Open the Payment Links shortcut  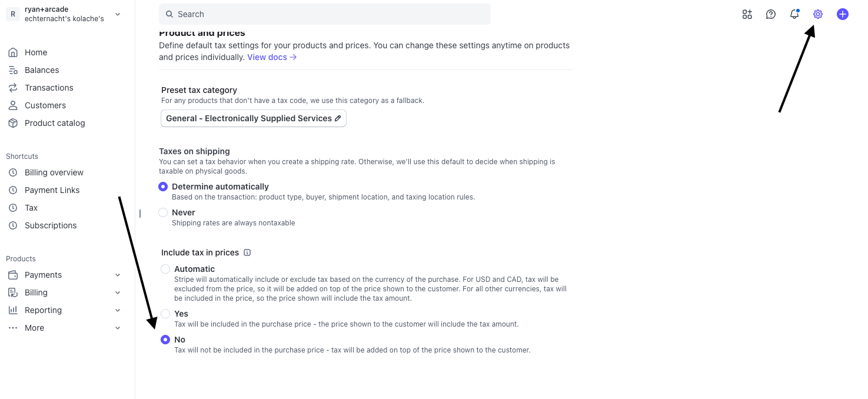[x=52, y=190]
